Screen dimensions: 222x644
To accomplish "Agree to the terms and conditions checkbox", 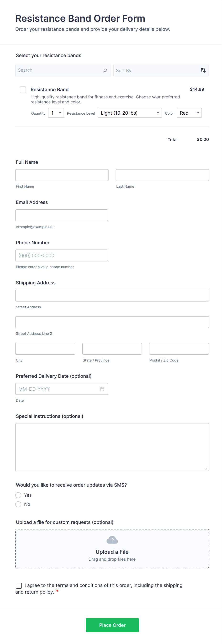I will [x=19, y=585].
